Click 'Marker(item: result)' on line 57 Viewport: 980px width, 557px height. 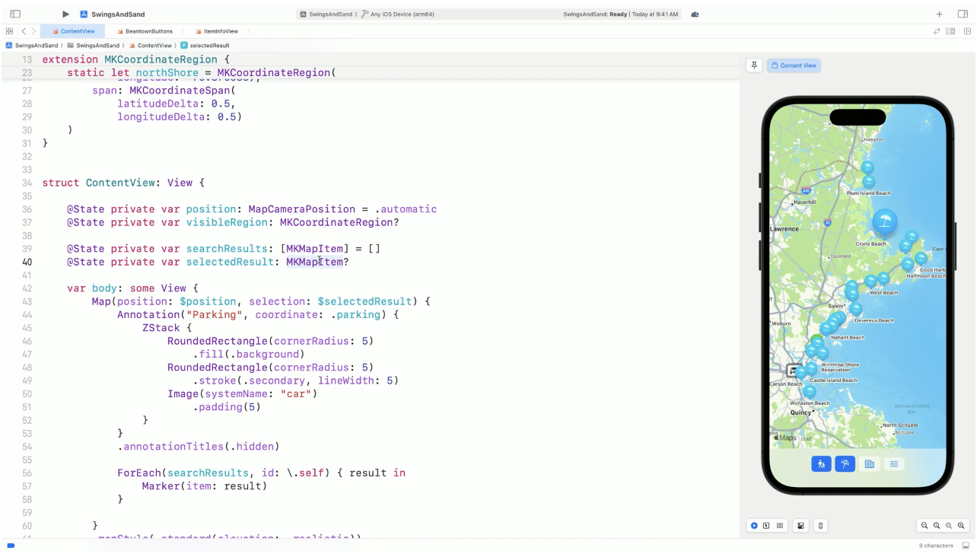[x=204, y=486]
